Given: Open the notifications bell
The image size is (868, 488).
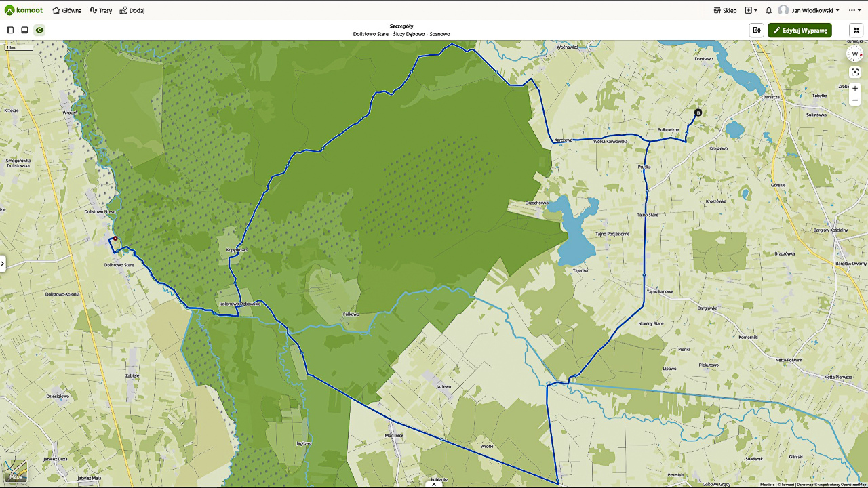Looking at the screenshot, I should [769, 10].
